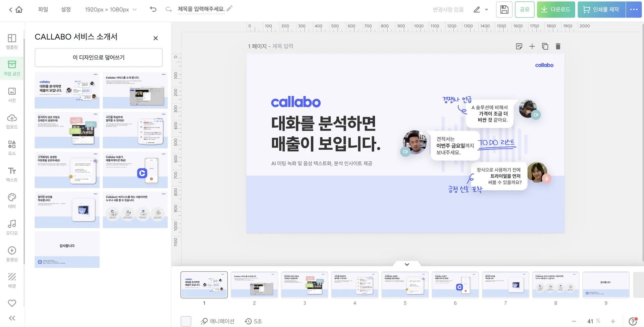Select the 텍스트 text tool
Screen dimensions: 644x327
(12, 174)
